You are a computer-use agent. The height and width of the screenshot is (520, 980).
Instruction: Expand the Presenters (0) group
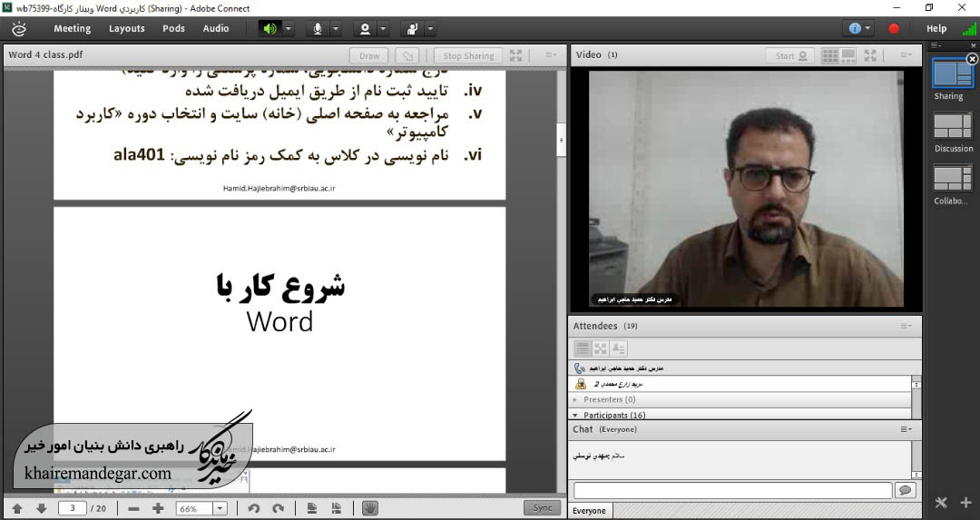pos(575,399)
